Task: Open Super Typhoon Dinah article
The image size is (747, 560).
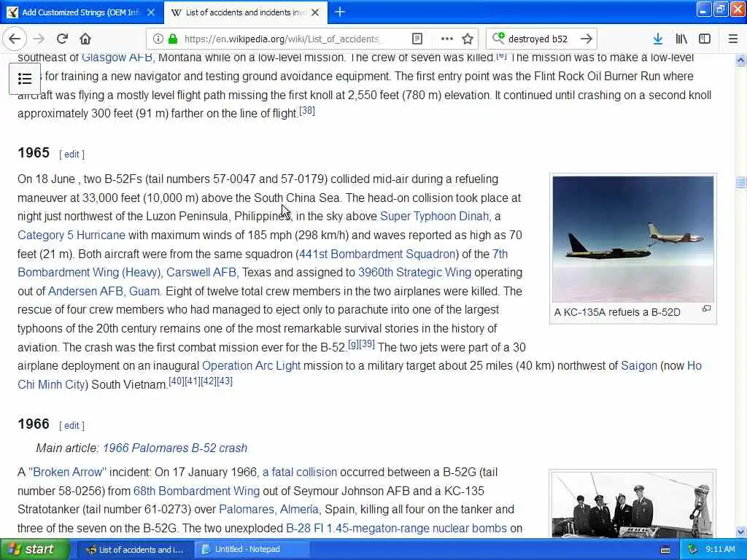Action: [436, 216]
